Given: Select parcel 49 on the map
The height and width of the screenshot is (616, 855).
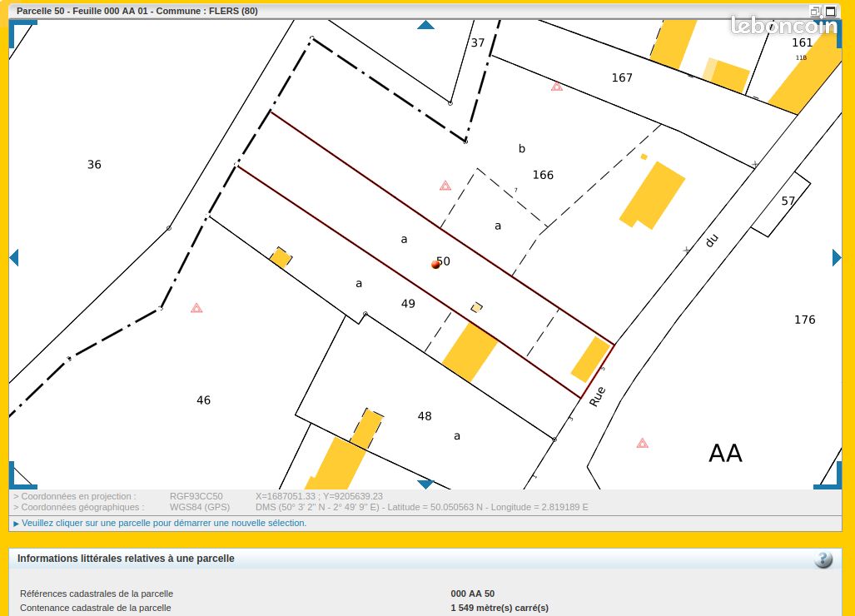Looking at the screenshot, I should (x=408, y=304).
